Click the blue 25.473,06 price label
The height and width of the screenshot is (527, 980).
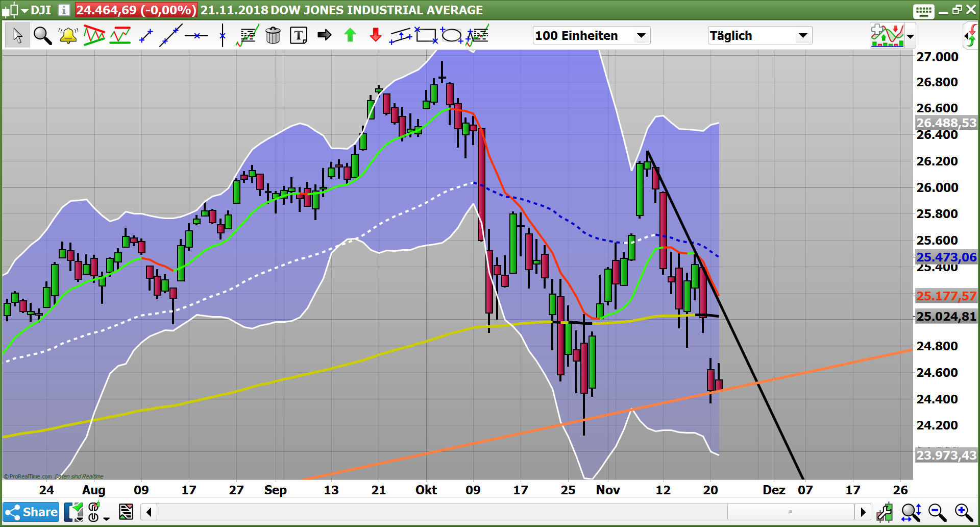(946, 257)
